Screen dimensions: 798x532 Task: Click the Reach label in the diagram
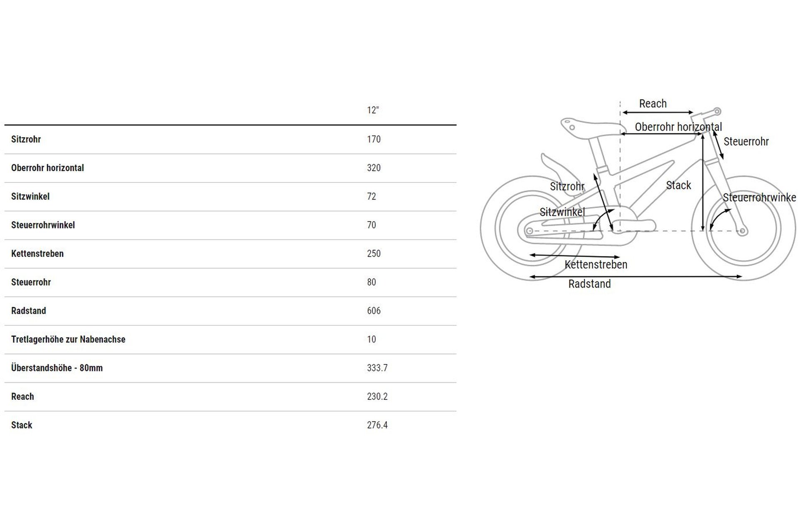click(x=653, y=103)
